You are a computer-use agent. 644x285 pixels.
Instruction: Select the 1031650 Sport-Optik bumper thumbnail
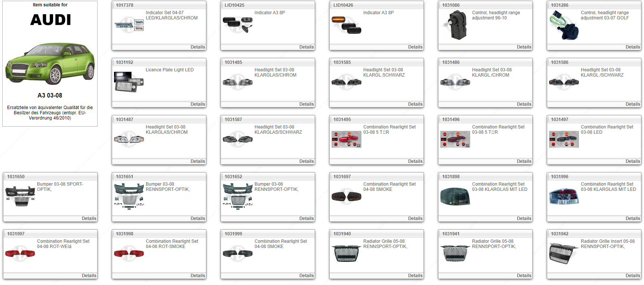[20, 196]
